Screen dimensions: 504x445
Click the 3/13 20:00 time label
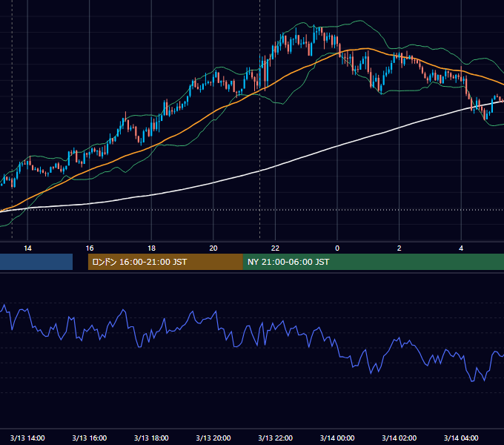[x=213, y=438]
